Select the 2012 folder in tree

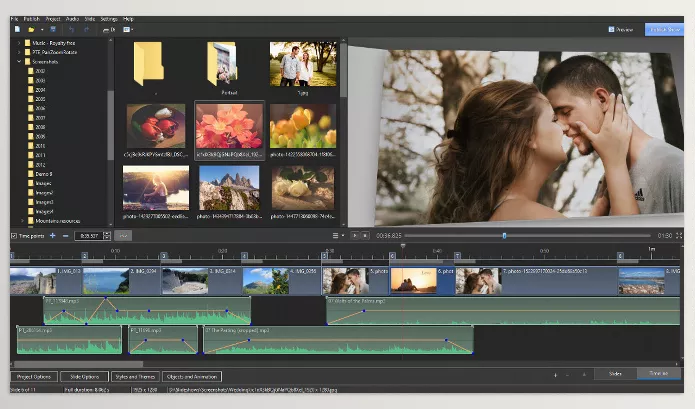point(37,164)
